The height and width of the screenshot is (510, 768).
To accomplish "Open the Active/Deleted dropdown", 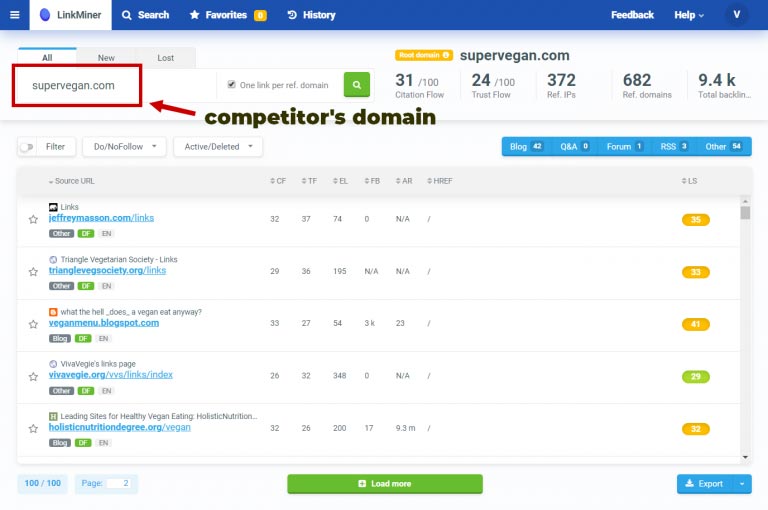I will pos(217,147).
